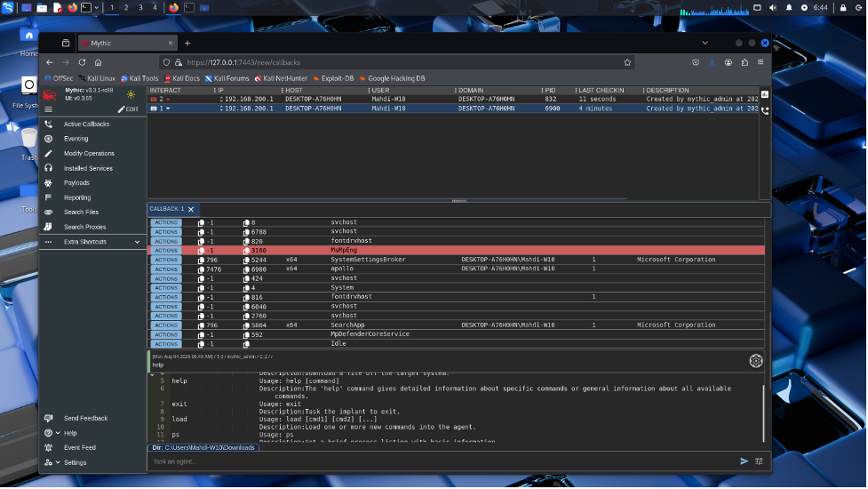Switch to workspace 2 in the panel

[126, 8]
